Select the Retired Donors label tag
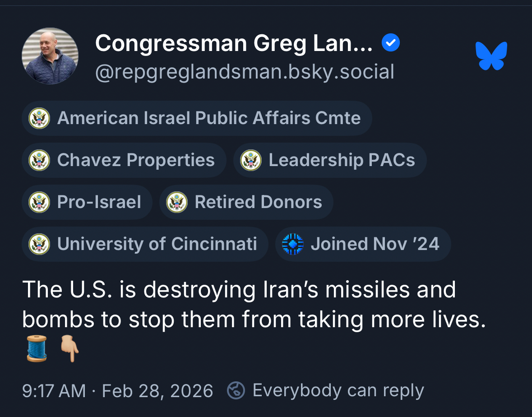The height and width of the screenshot is (417, 532). coord(258,202)
